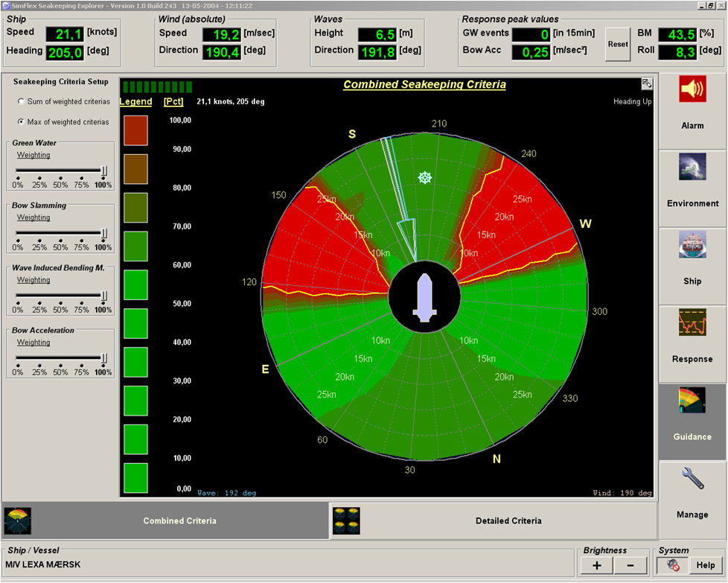Click the Wave Induced Bending weighting slider handle
The height and width of the screenshot is (583, 728).
104,296
